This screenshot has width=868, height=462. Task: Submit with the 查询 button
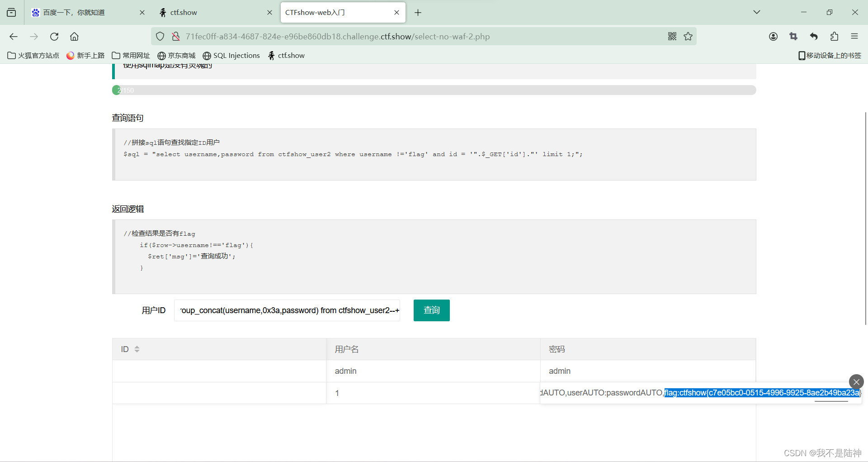[x=432, y=310]
